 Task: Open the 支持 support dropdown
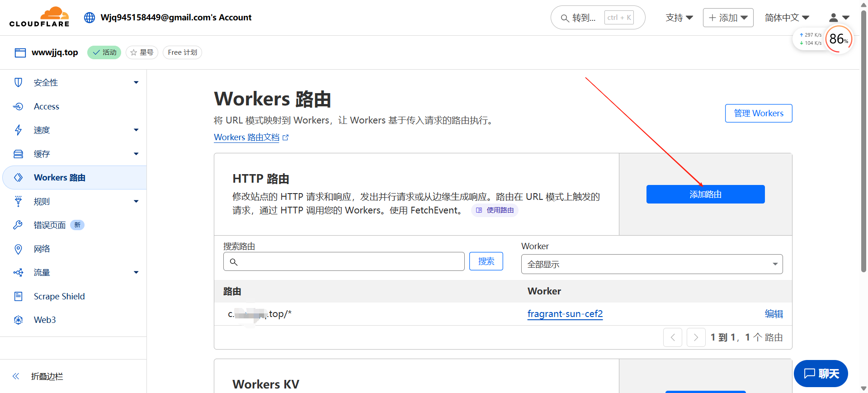679,18
